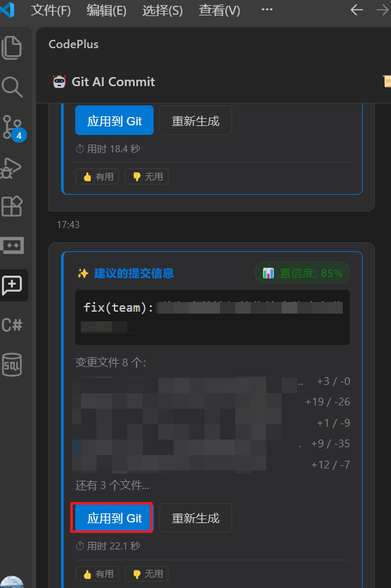Image resolution: width=391 pixels, height=588 pixels.
Task: Open the 文件(F) menu
Action: pyautogui.click(x=51, y=10)
